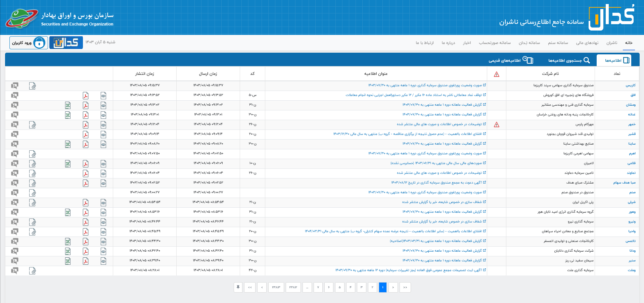Open the سامانه سنم menu item

pos(558,43)
